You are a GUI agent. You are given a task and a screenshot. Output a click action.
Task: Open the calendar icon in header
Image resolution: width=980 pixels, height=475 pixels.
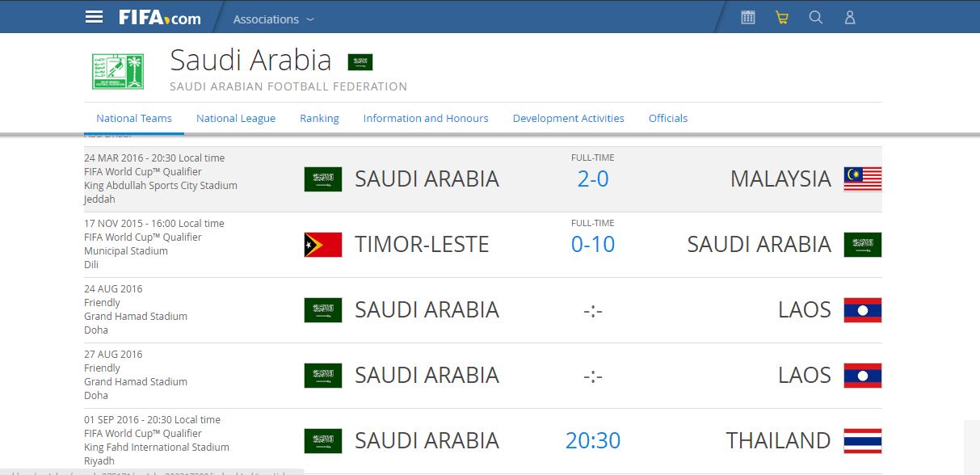pyautogui.click(x=748, y=17)
